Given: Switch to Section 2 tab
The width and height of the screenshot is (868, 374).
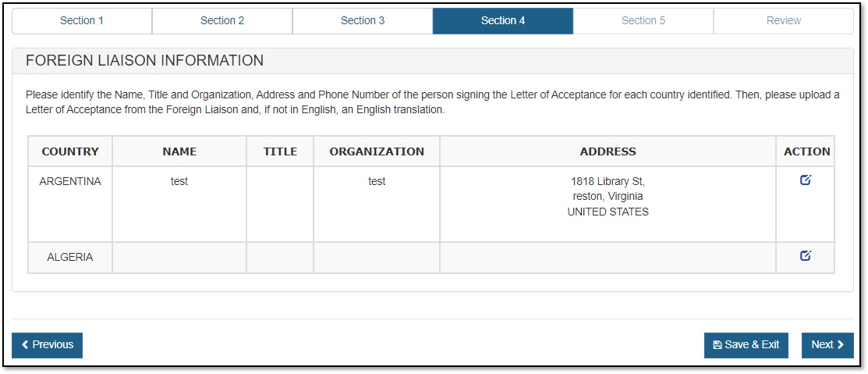Looking at the screenshot, I should [x=222, y=21].
